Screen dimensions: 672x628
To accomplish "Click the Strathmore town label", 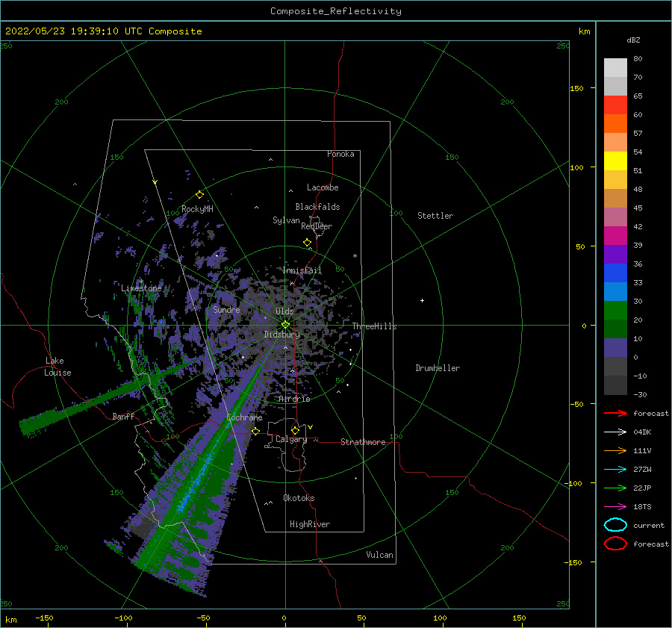I will (363, 442).
